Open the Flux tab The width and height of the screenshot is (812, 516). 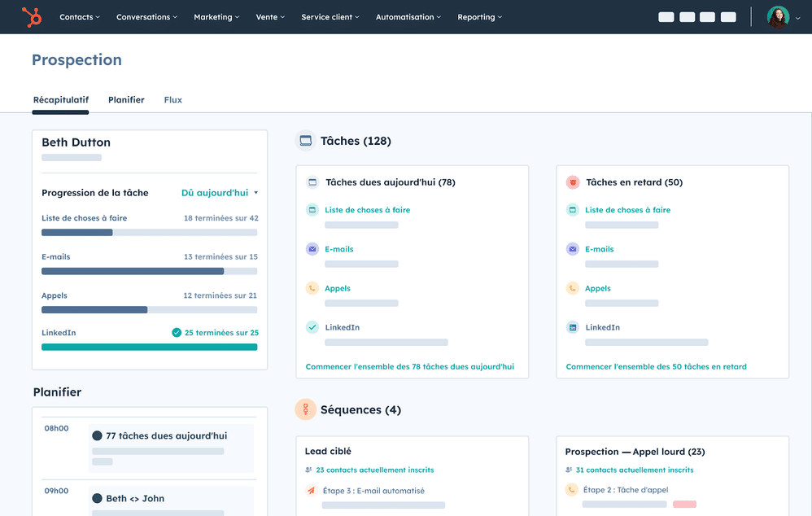(172, 99)
